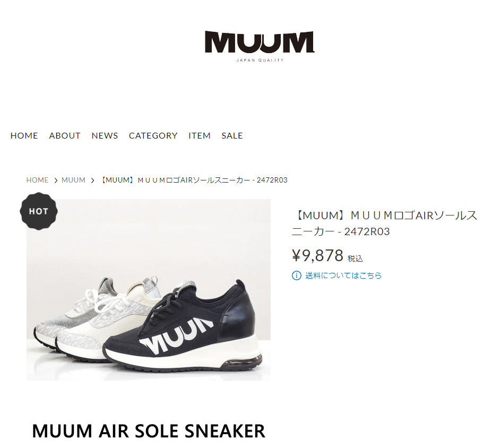The height and width of the screenshot is (448, 501).
Task: Click the MUUM breadcrumb link
Action: pyautogui.click(x=73, y=180)
